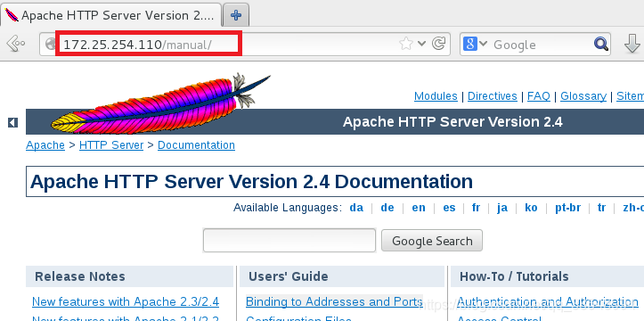Click the Apache breadcrumb link
This screenshot has height=321, width=644.
[x=45, y=145]
